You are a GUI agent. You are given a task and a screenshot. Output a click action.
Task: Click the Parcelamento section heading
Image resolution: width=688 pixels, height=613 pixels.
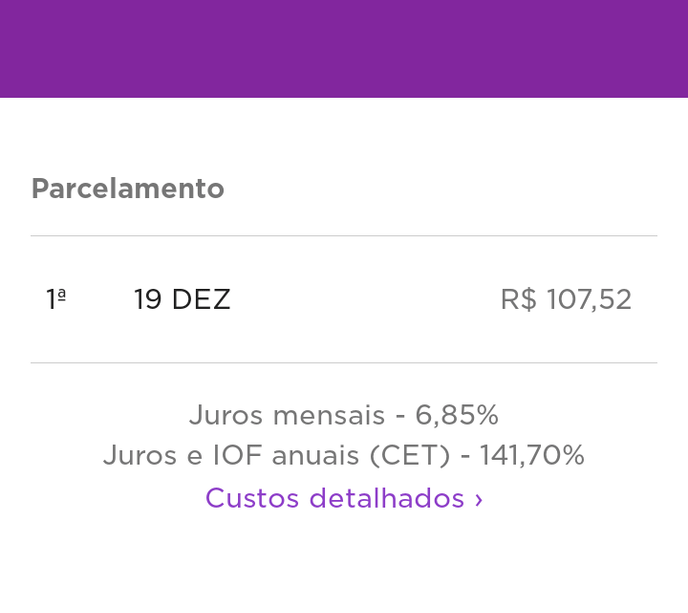[128, 188]
